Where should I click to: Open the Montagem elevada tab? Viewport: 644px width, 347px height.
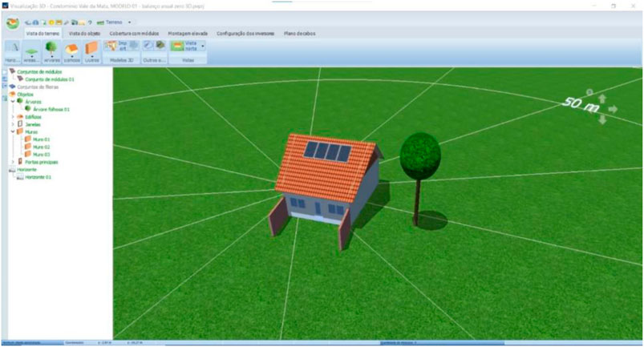coord(188,34)
